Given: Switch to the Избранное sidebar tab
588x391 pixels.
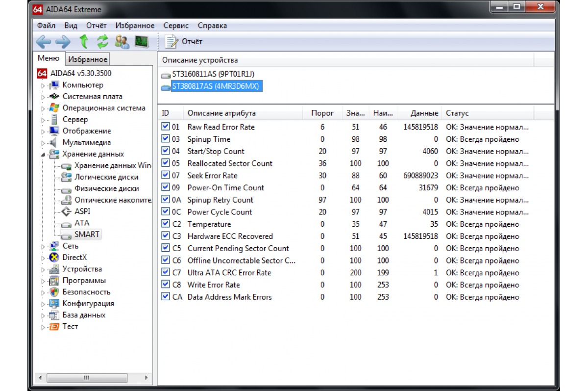Looking at the screenshot, I should pos(88,59).
